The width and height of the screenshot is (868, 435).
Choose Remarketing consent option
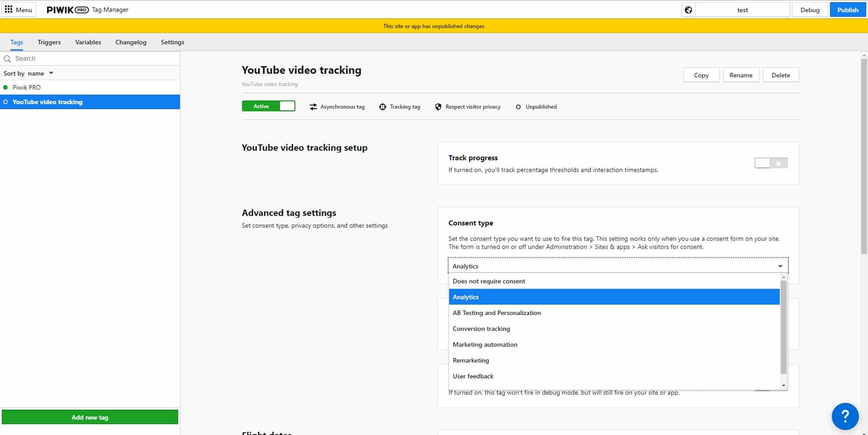point(614,360)
